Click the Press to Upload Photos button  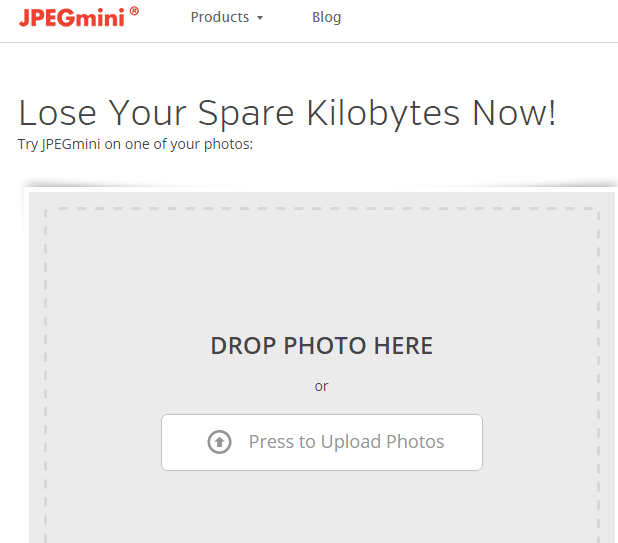pos(322,442)
